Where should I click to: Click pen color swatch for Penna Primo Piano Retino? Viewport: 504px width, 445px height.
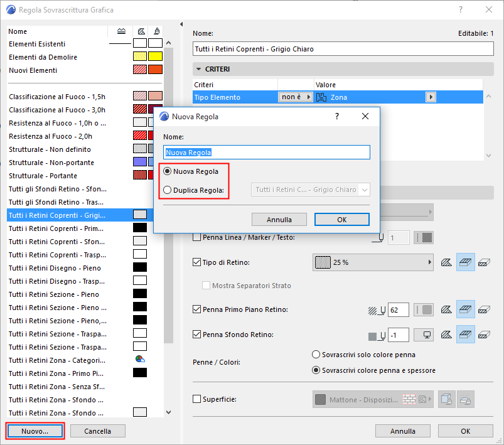click(x=423, y=310)
